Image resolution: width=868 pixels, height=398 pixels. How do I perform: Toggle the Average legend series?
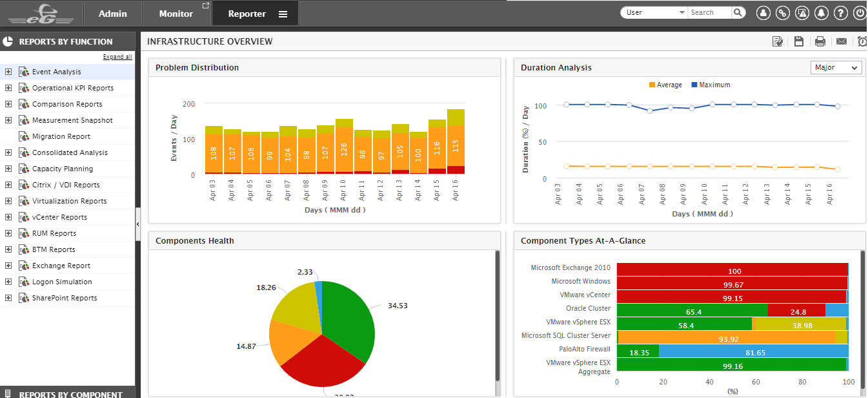pos(665,85)
